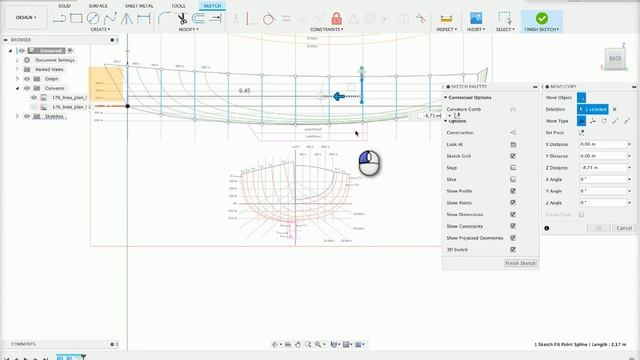The image size is (640, 360).
Task: Open the Constraints dropdown menu
Action: tap(327, 29)
